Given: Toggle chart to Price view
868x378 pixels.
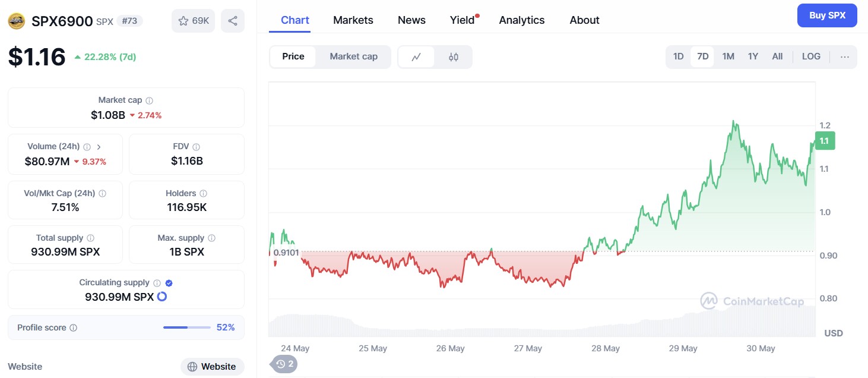Looking at the screenshot, I should pyautogui.click(x=293, y=56).
